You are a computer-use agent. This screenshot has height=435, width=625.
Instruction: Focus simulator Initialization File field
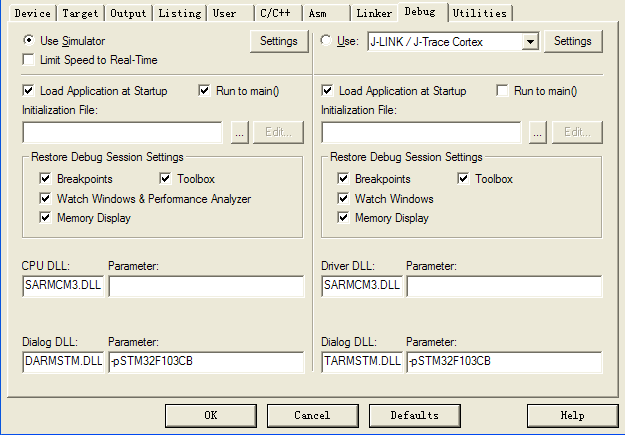point(122,132)
